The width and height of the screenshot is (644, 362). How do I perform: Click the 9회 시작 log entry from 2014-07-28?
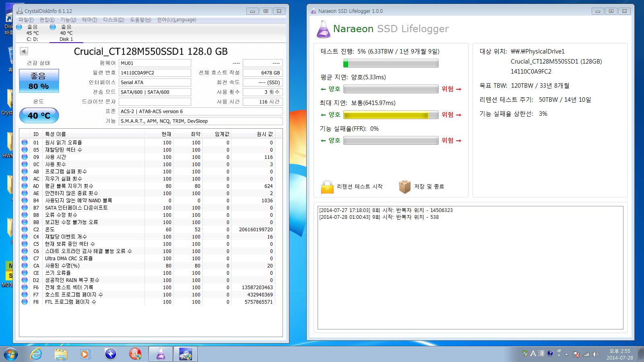[x=379, y=217]
